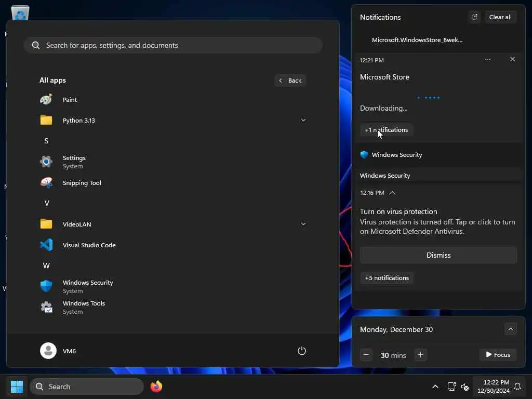Expand the Python 3.13 folder chevron
Image resolution: width=532 pixels, height=399 pixels.
pos(303,120)
